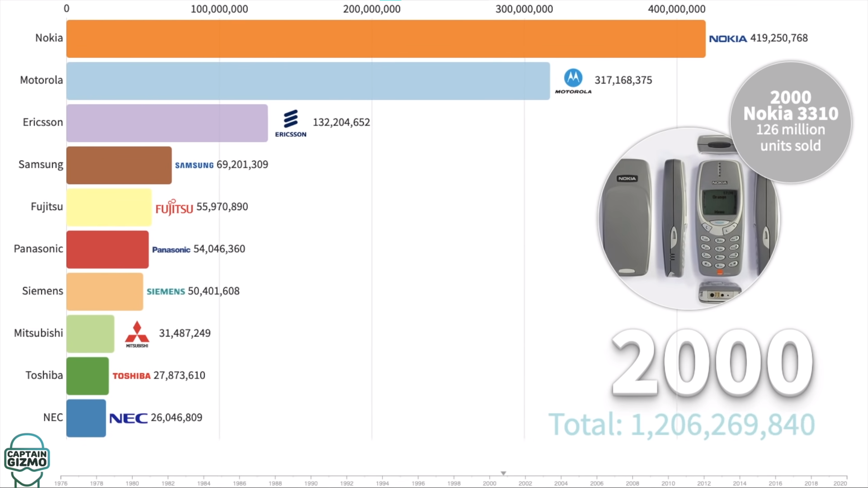Click the 400,000,000 axis tick label
Viewport: 868px width, 488px height.
[x=677, y=9]
